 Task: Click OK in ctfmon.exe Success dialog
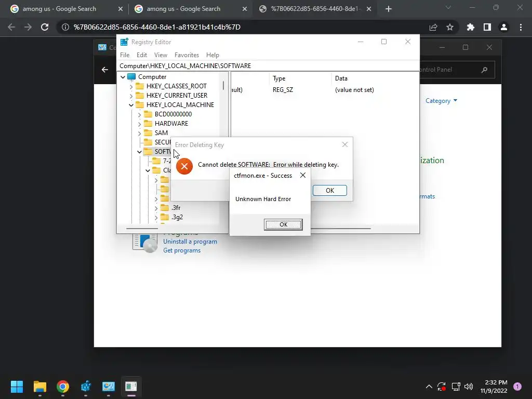tap(283, 224)
